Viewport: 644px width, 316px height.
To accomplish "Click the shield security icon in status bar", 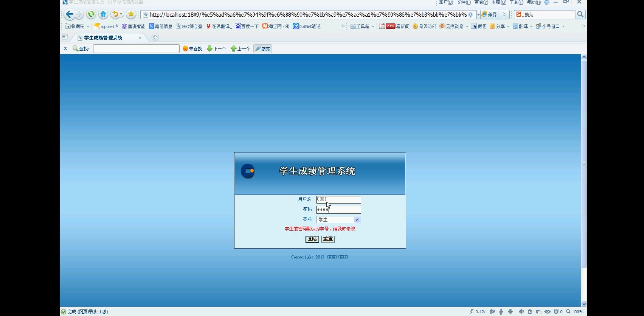I will 556,311.
